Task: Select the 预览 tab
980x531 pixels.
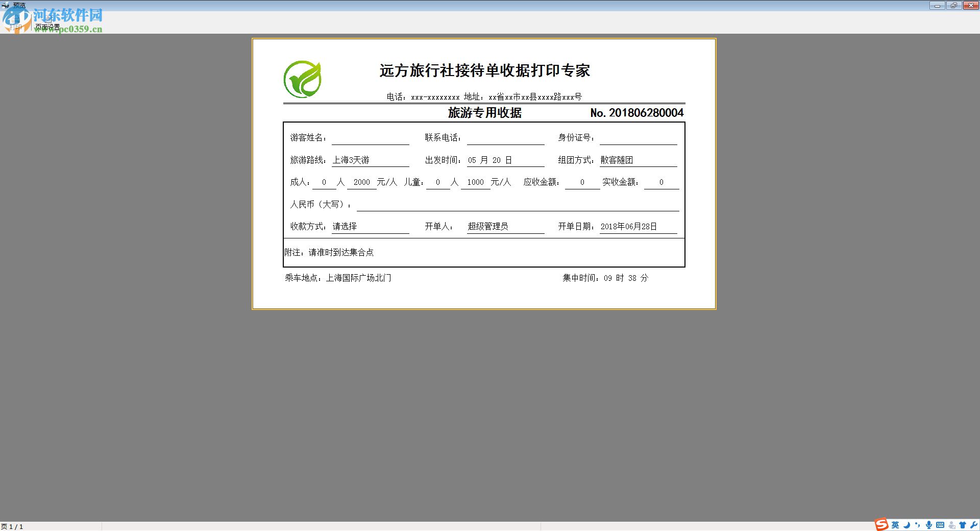Action: coord(18,4)
